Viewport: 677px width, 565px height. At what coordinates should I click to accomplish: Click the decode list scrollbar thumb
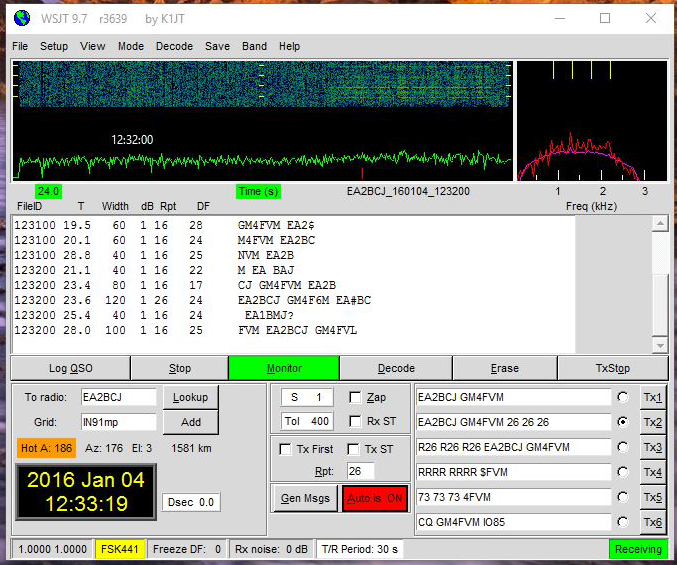660,304
